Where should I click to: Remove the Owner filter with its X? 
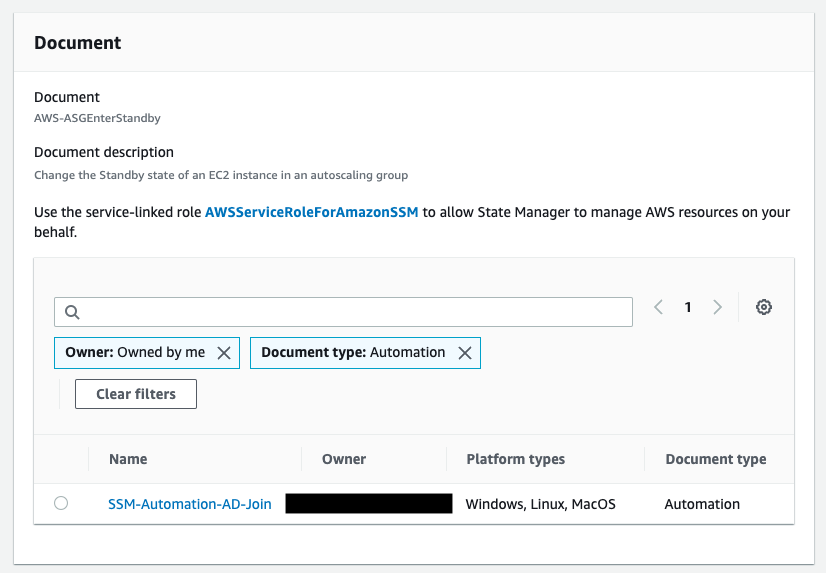point(224,352)
